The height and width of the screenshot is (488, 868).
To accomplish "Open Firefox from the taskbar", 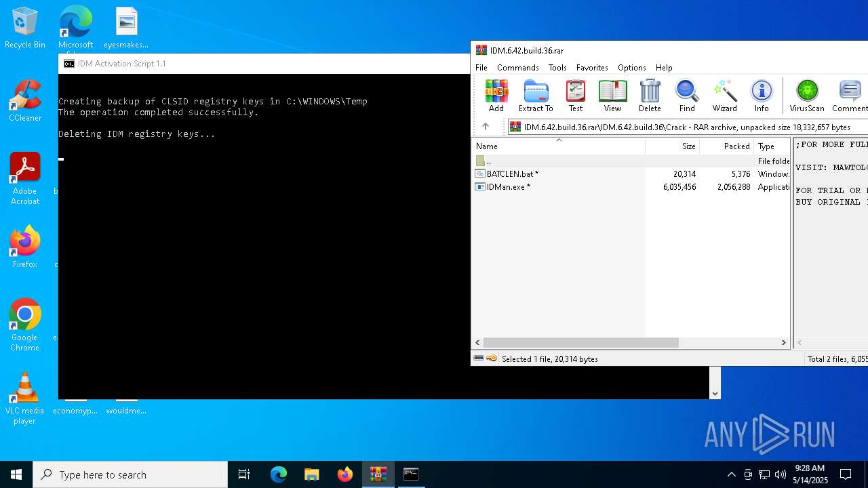I will pyautogui.click(x=345, y=474).
